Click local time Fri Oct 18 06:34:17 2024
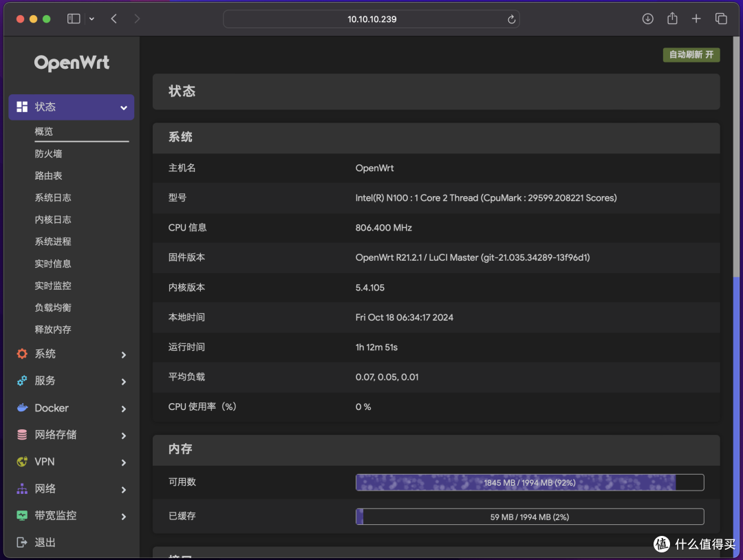 click(405, 317)
